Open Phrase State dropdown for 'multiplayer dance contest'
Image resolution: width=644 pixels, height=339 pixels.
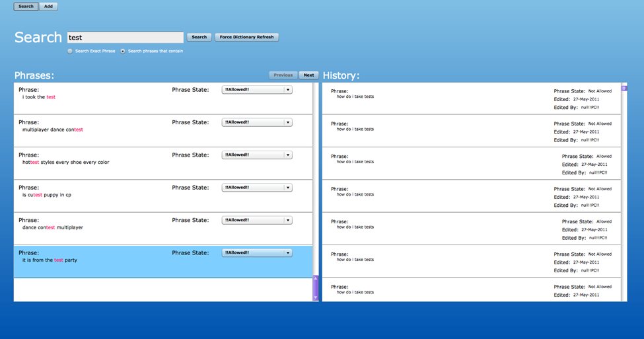click(257, 122)
